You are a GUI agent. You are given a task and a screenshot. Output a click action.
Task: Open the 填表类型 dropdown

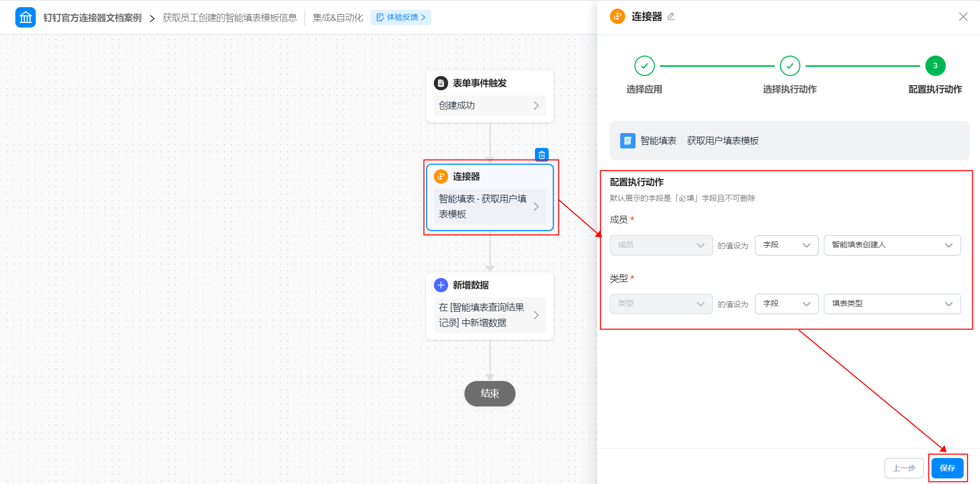(x=892, y=304)
